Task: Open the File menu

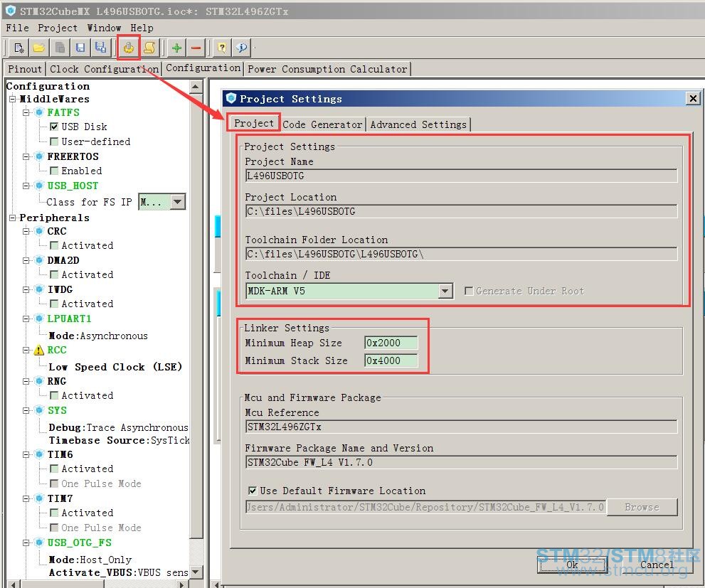Action: click(x=17, y=28)
